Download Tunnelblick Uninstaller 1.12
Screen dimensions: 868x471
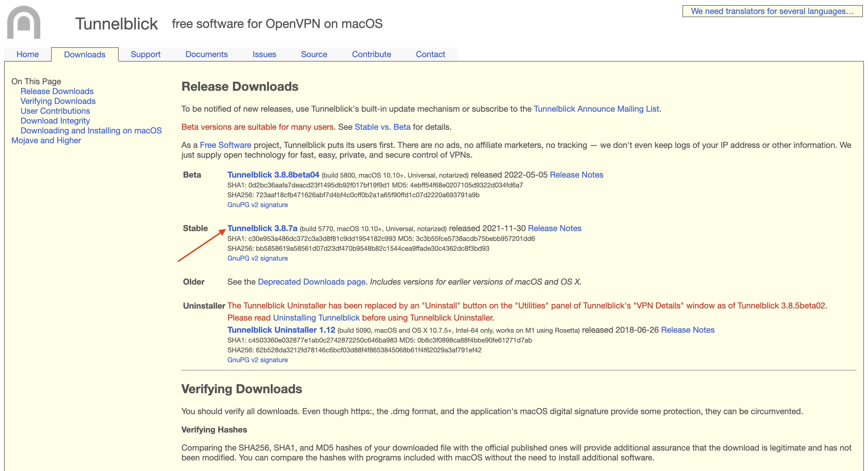[x=281, y=330]
